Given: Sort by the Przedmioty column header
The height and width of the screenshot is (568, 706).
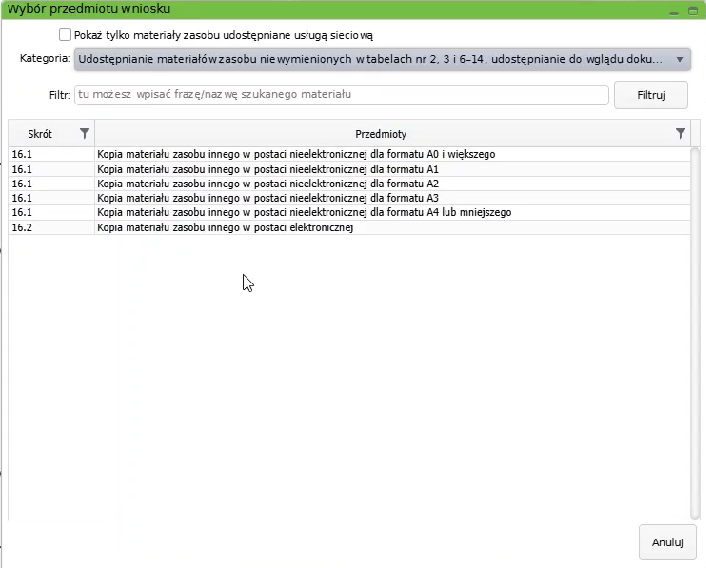Looking at the screenshot, I should click(380, 133).
